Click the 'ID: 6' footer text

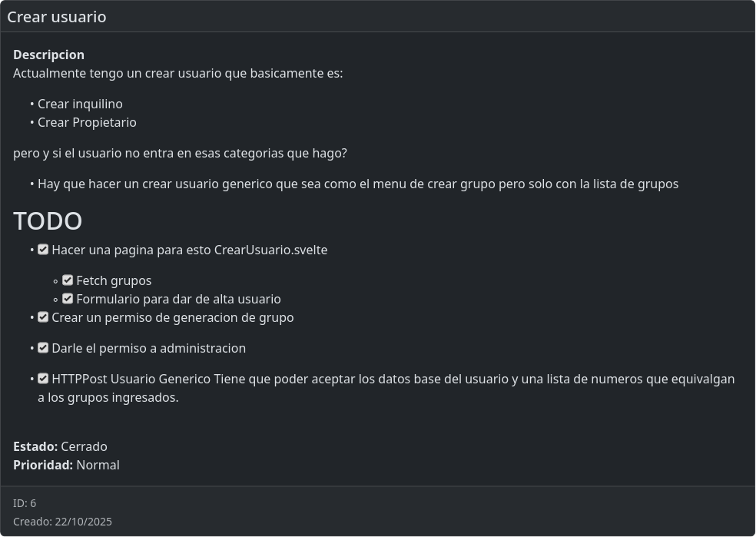[25, 503]
